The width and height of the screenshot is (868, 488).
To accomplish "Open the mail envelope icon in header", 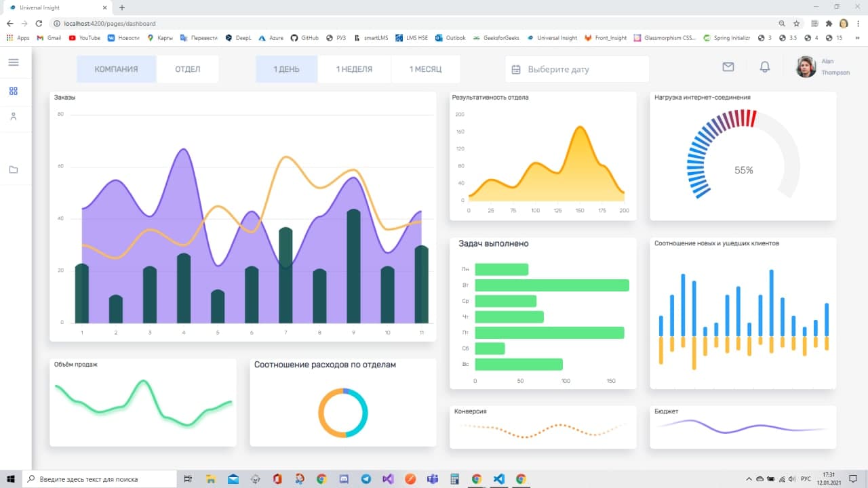I will [x=728, y=67].
